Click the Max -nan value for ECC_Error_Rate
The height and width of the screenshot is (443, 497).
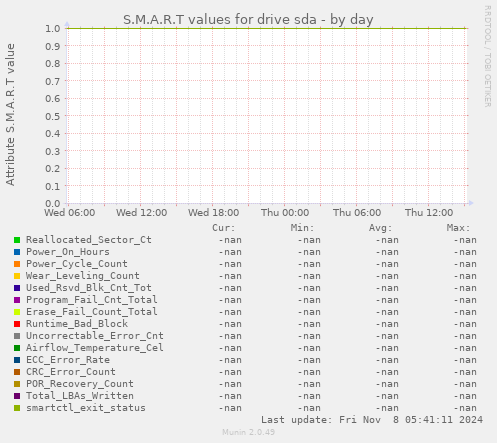[x=465, y=360]
